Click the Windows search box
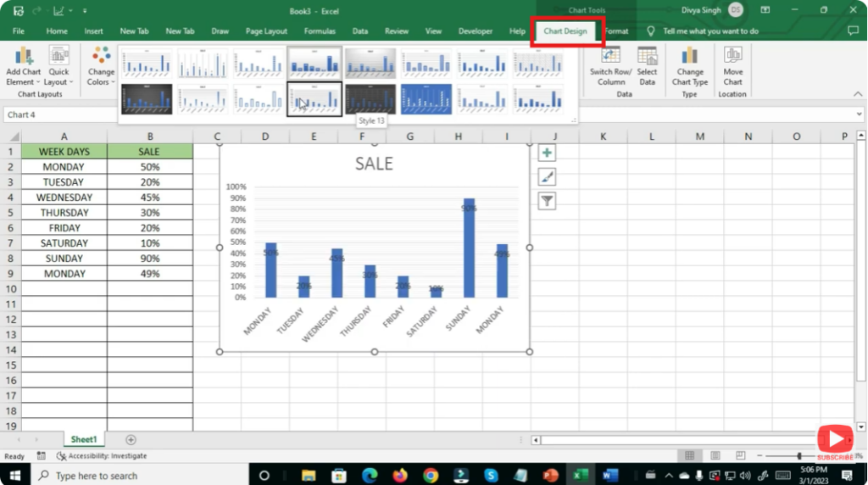 [140, 476]
